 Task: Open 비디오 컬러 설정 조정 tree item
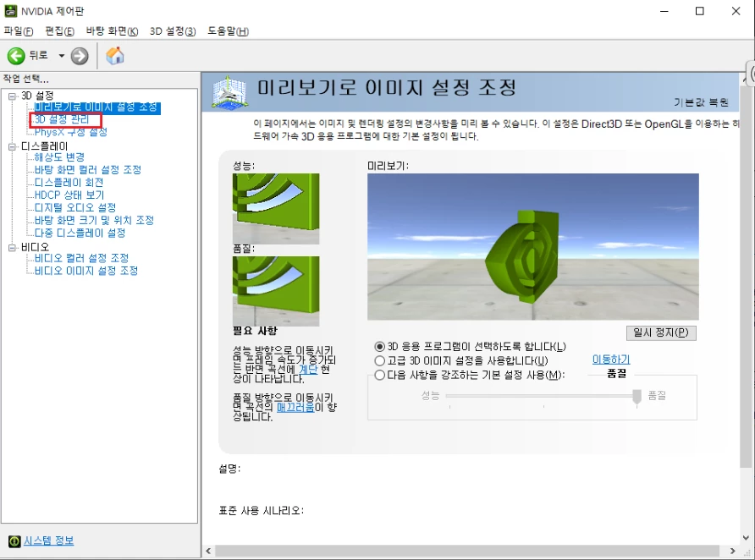81,258
